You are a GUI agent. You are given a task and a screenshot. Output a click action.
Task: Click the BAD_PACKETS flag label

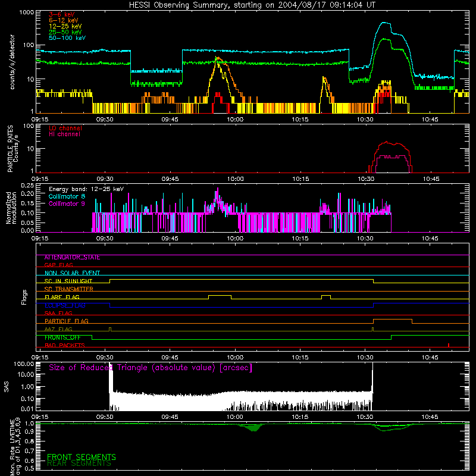click(x=65, y=345)
